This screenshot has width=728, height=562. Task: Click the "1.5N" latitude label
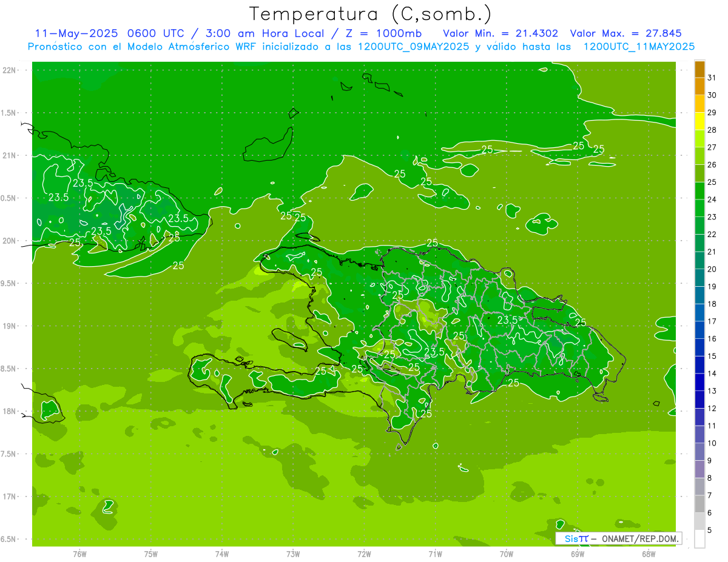click(9, 113)
